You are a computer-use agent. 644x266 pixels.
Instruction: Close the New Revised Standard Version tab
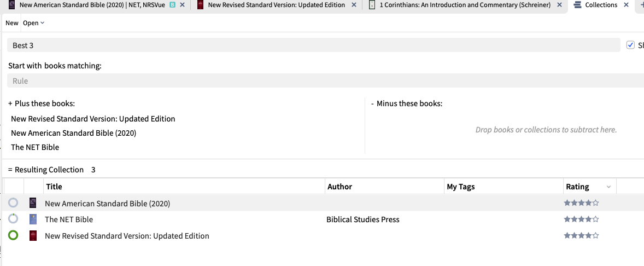pos(354,5)
